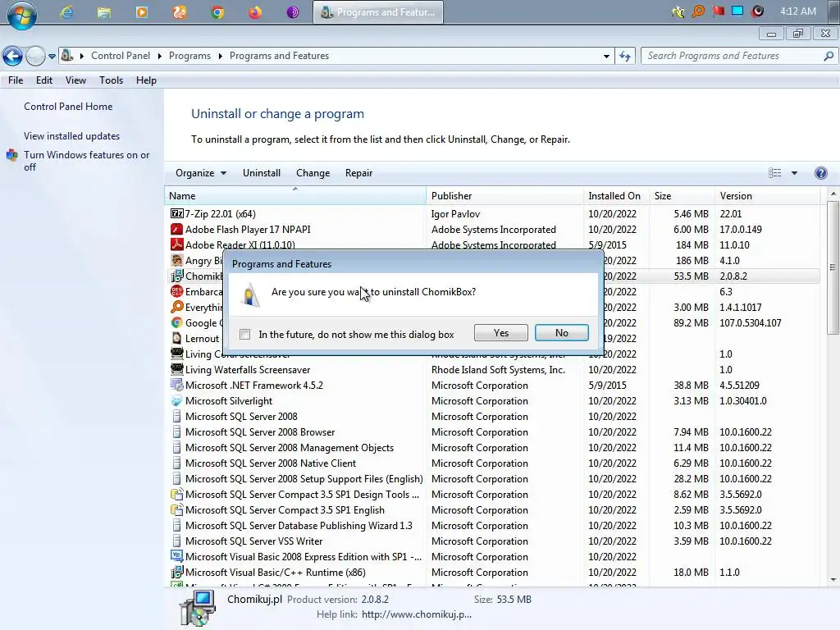Click scrollbar down arrow

click(833, 580)
